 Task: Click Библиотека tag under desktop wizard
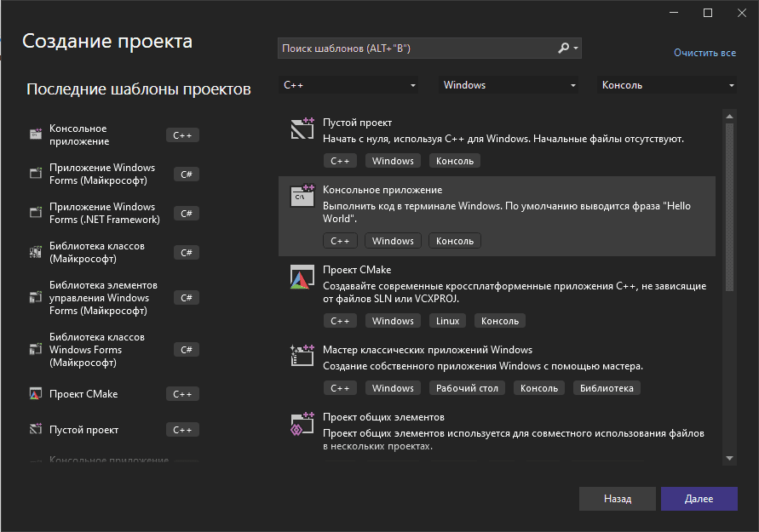(x=607, y=388)
